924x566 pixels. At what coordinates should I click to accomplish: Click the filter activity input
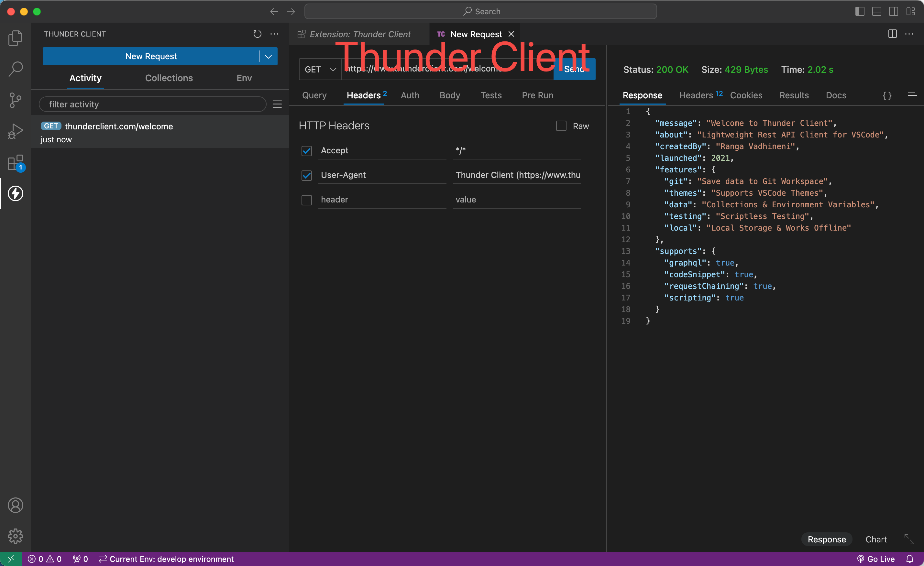tap(153, 104)
